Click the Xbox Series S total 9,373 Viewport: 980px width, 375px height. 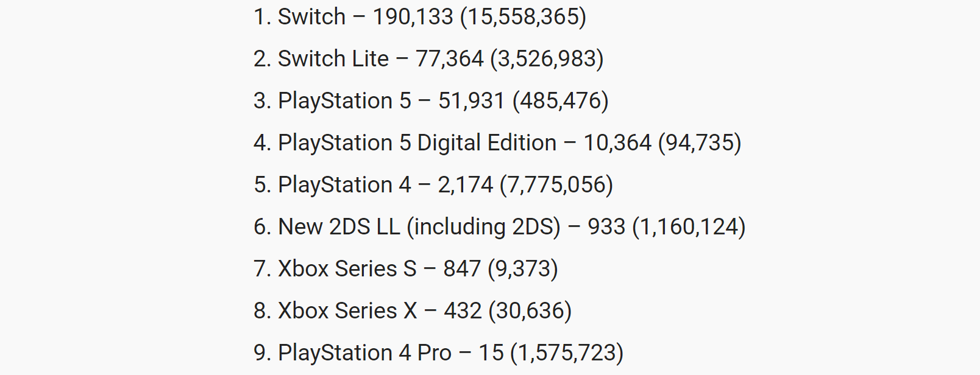coord(523,268)
